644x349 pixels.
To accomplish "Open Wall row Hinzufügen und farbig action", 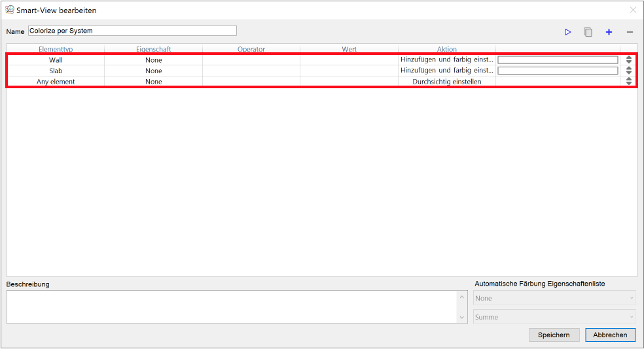I will 447,60.
